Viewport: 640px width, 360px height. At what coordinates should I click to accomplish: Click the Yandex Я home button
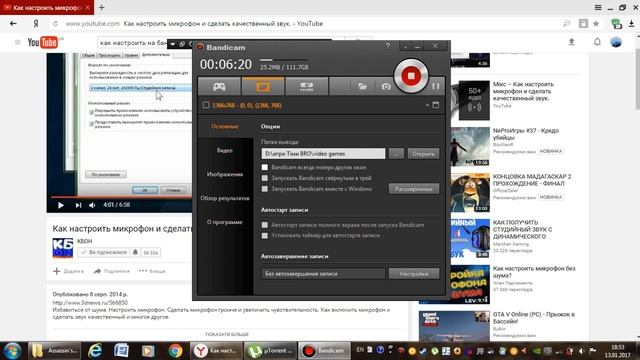click(x=36, y=24)
